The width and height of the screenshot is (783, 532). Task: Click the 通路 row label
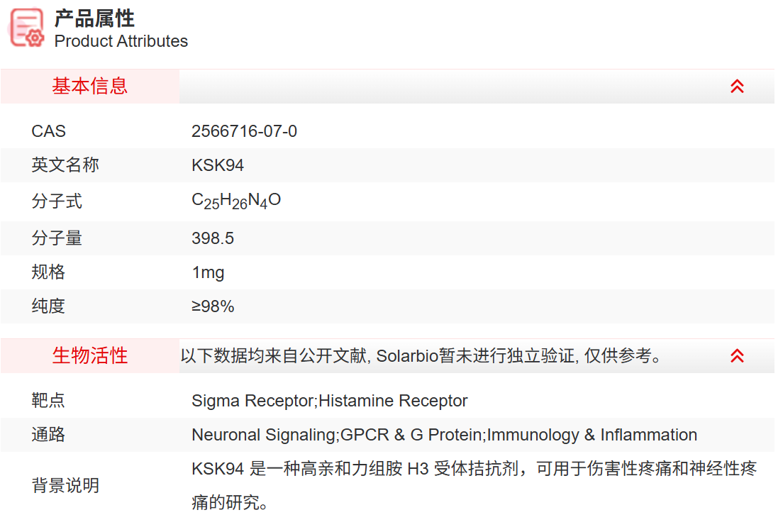[x=48, y=435]
